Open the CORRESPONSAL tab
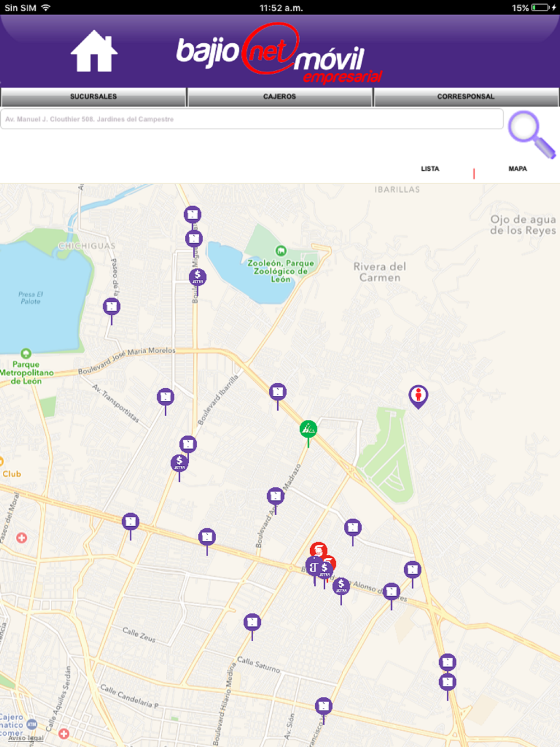 466,96
